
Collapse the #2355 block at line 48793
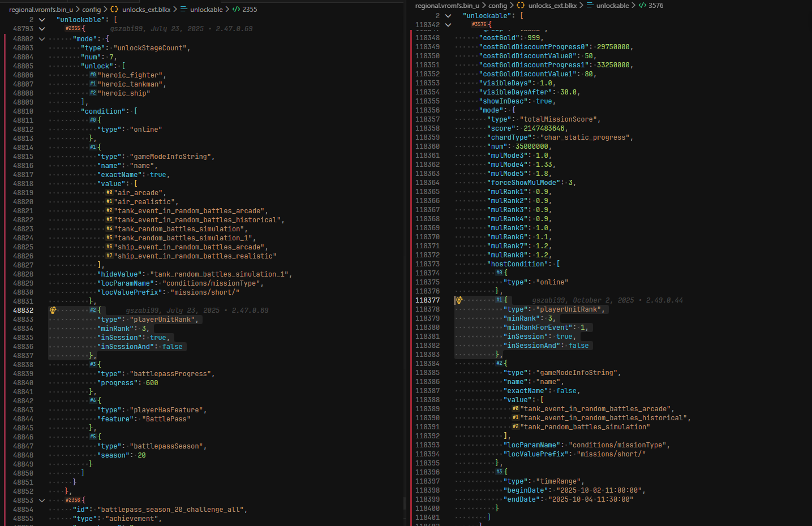42,28
